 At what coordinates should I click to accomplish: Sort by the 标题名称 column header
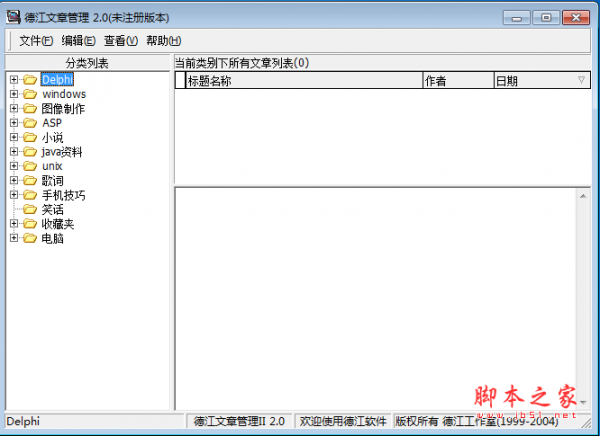pyautogui.click(x=304, y=80)
